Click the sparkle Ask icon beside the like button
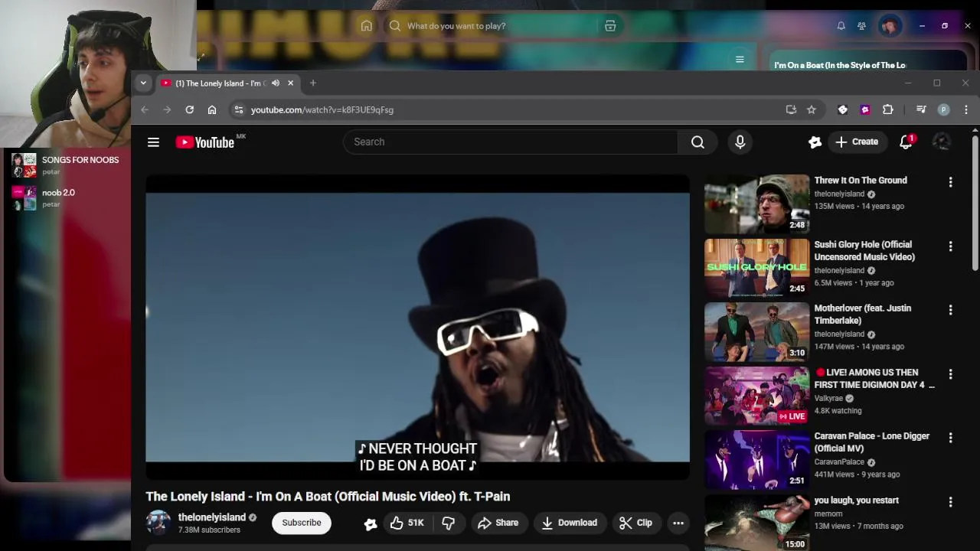Screen dimensions: 980x551 371,523
